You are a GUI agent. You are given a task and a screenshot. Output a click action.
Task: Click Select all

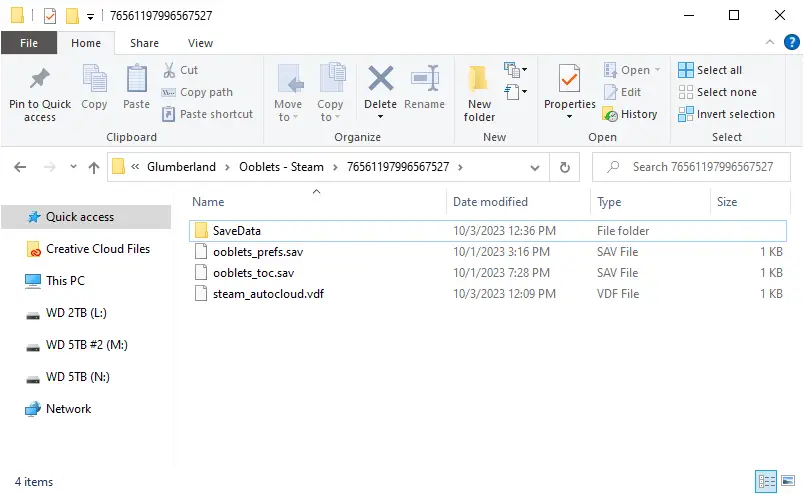coord(710,70)
